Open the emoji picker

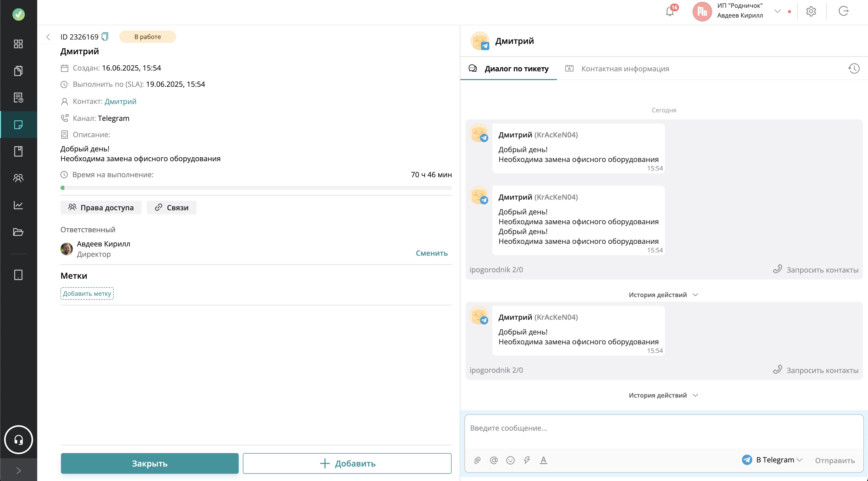(x=510, y=460)
